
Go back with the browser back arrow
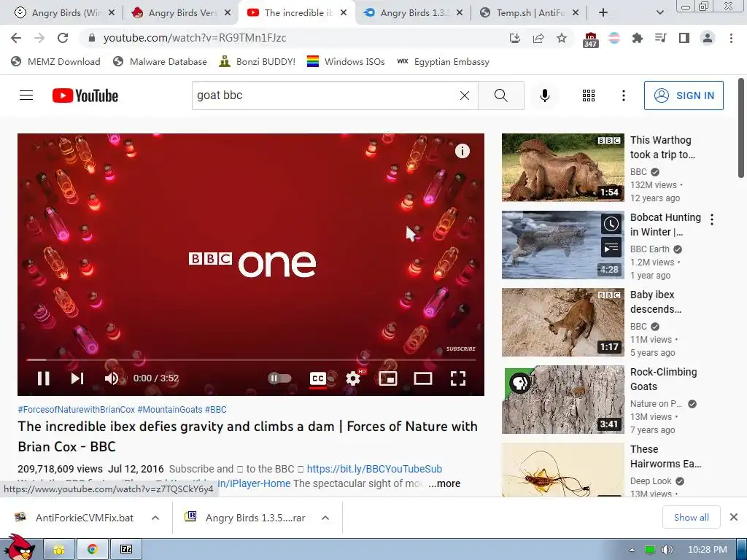point(16,38)
